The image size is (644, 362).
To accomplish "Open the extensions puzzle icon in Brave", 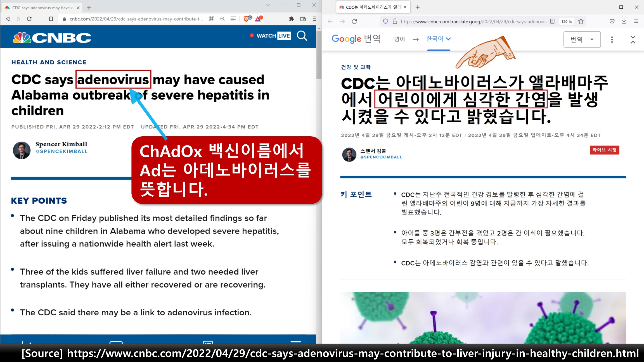I will pyautogui.click(x=292, y=19).
